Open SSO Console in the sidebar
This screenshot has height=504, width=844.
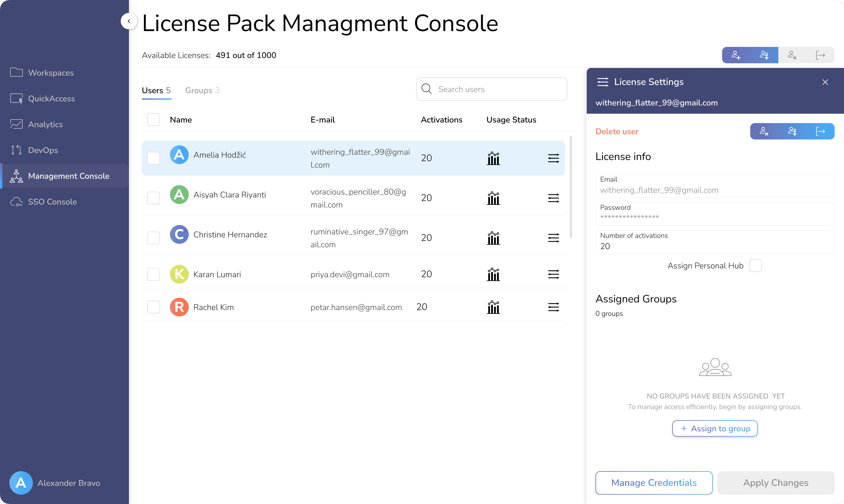point(43,202)
